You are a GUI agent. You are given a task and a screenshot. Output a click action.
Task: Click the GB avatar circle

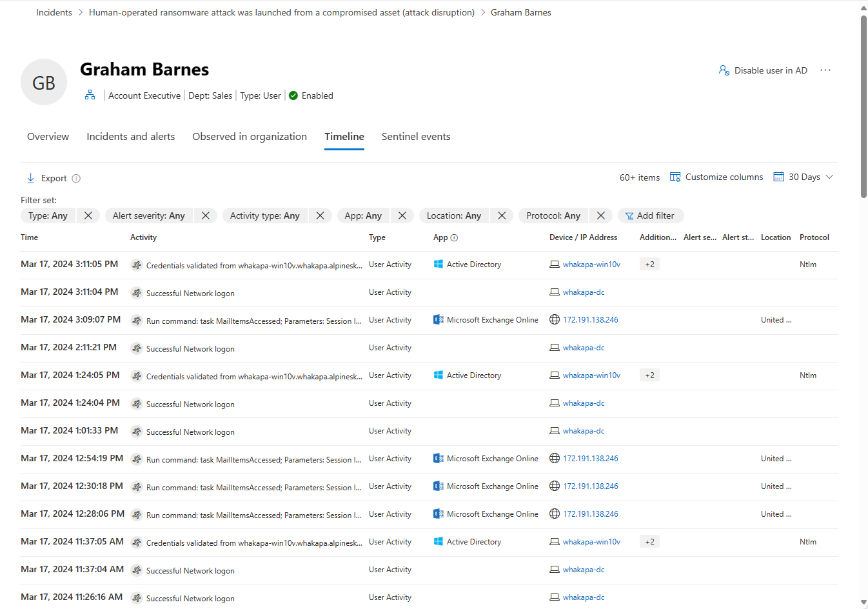coord(44,83)
